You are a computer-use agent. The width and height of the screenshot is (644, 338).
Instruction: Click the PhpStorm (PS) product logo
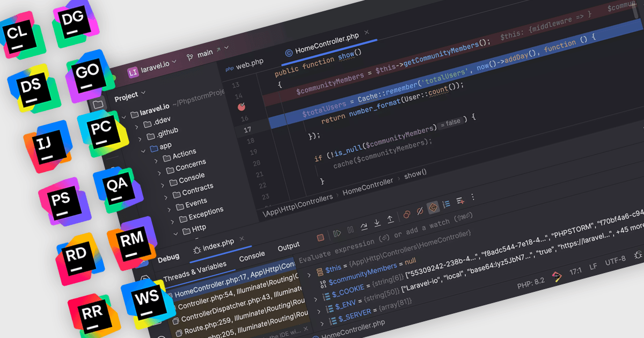point(64,201)
